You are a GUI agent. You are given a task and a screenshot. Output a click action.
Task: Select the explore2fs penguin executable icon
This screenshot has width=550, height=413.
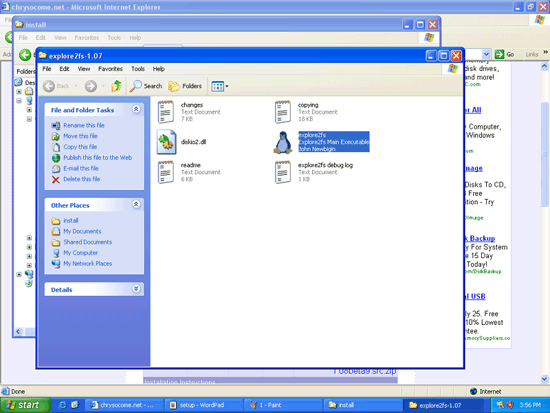pyautogui.click(x=283, y=142)
